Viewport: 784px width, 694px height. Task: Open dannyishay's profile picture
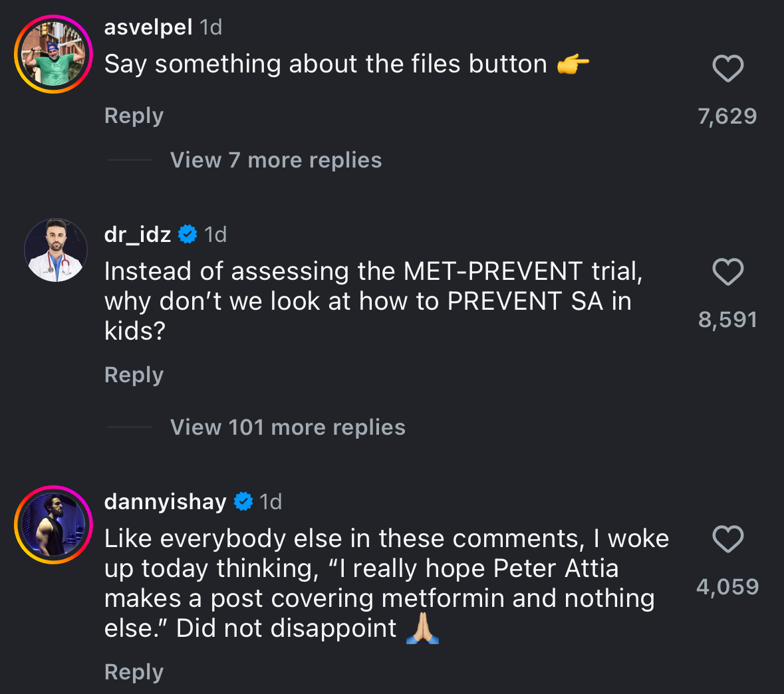pos(54,524)
